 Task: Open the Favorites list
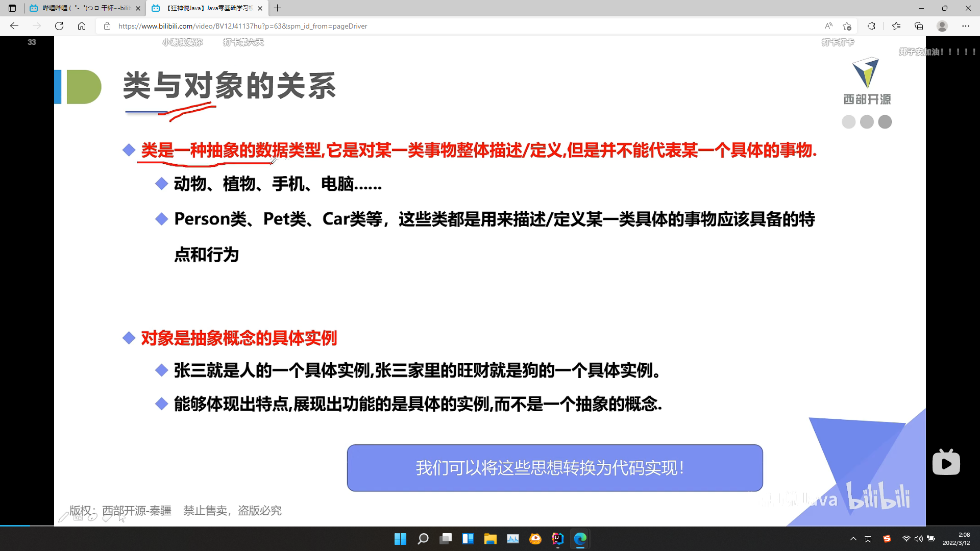coord(896,26)
